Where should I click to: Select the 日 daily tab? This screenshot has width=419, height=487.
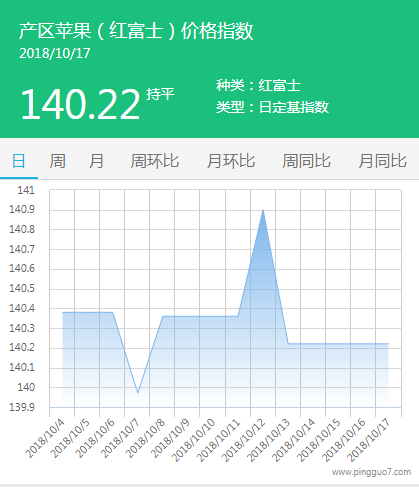pos(19,161)
